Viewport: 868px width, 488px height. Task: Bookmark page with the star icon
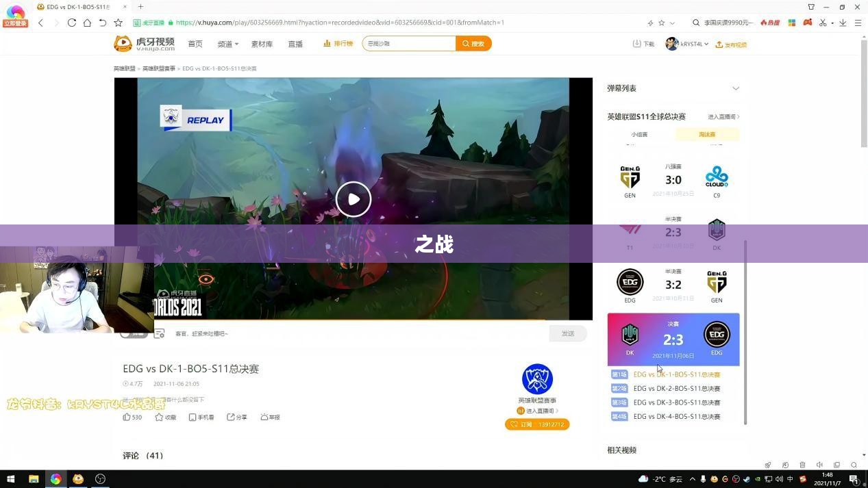(x=118, y=23)
